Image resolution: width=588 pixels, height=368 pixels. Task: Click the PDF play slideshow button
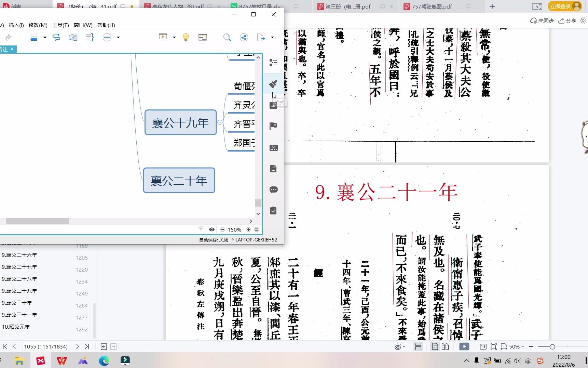[464, 347]
